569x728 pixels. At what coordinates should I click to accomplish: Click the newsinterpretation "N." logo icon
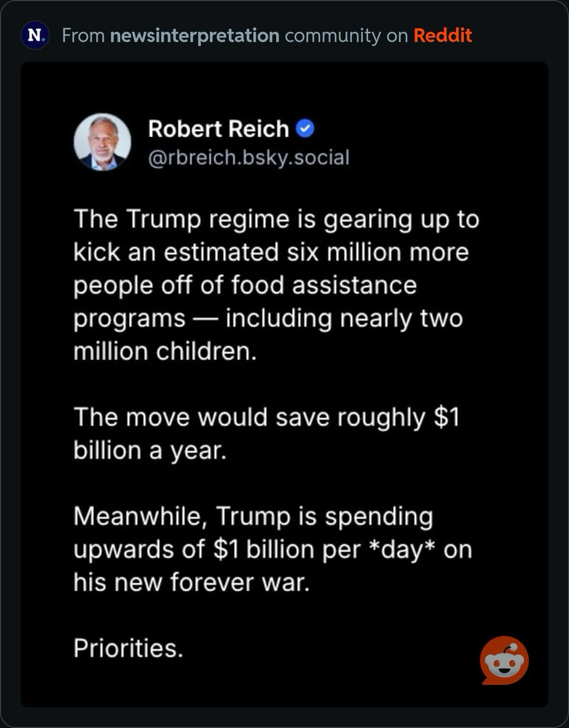pyautogui.click(x=35, y=35)
